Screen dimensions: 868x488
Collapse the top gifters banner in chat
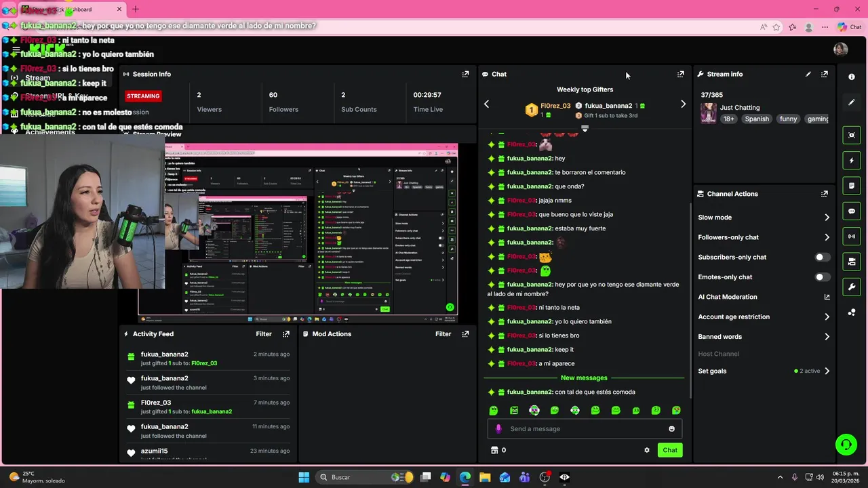[585, 128]
